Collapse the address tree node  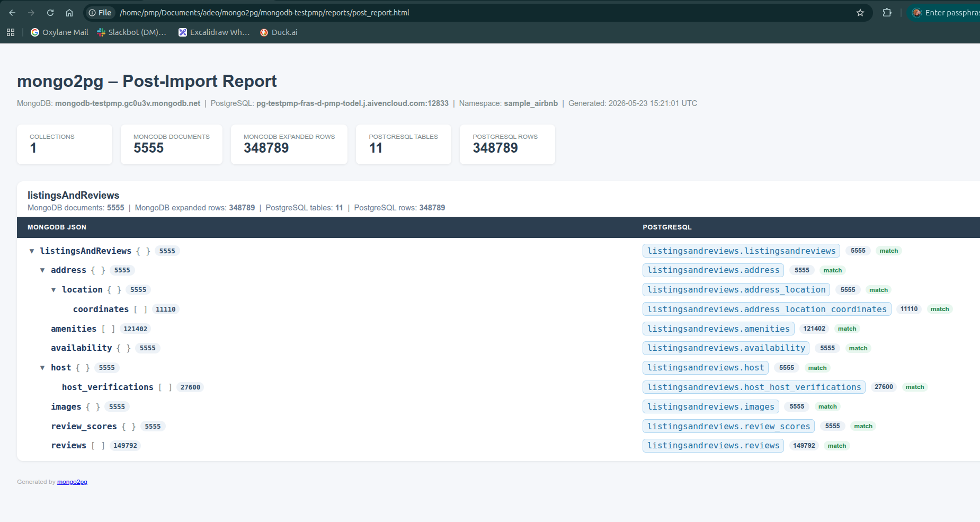click(42, 270)
